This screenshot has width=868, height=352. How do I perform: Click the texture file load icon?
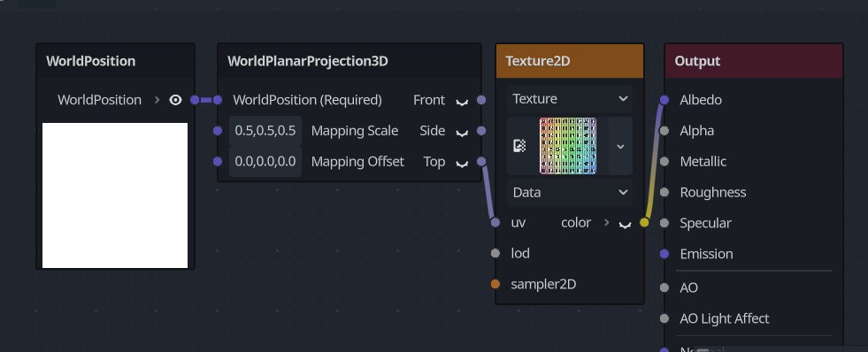tap(519, 146)
